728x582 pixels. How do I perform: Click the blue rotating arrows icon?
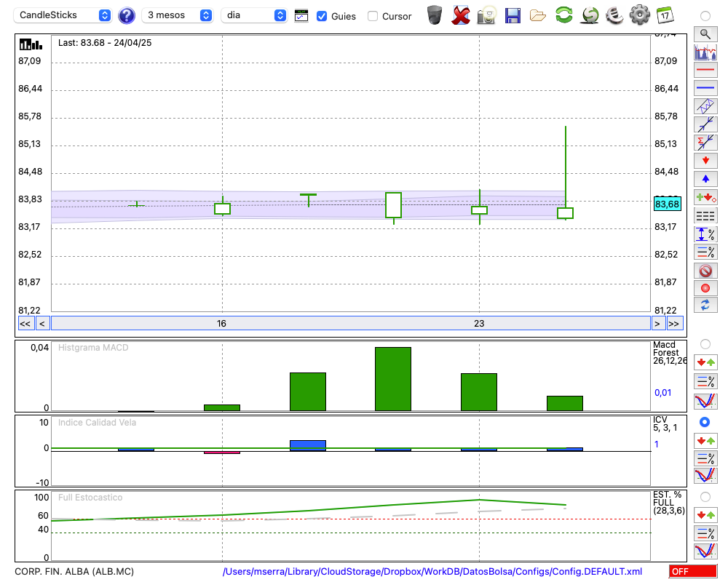tap(705, 306)
